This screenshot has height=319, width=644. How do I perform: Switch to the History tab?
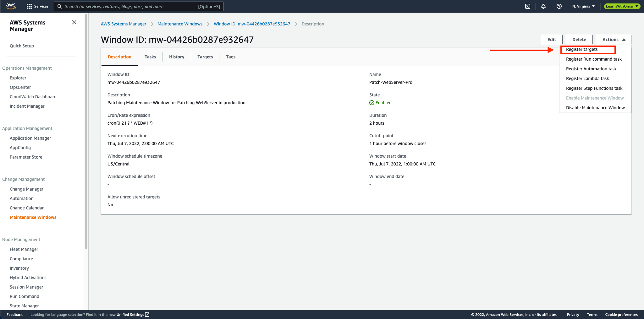177,57
